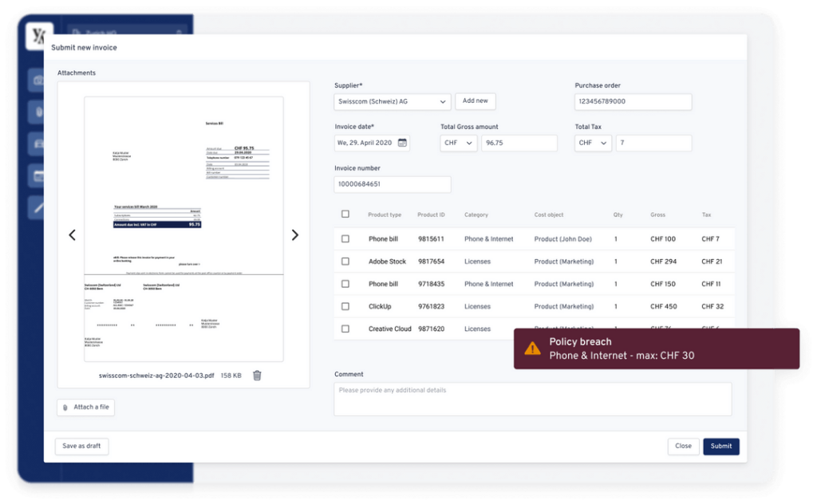Click Product ID 9817654
This screenshot has width=817, height=504.
[x=431, y=262]
